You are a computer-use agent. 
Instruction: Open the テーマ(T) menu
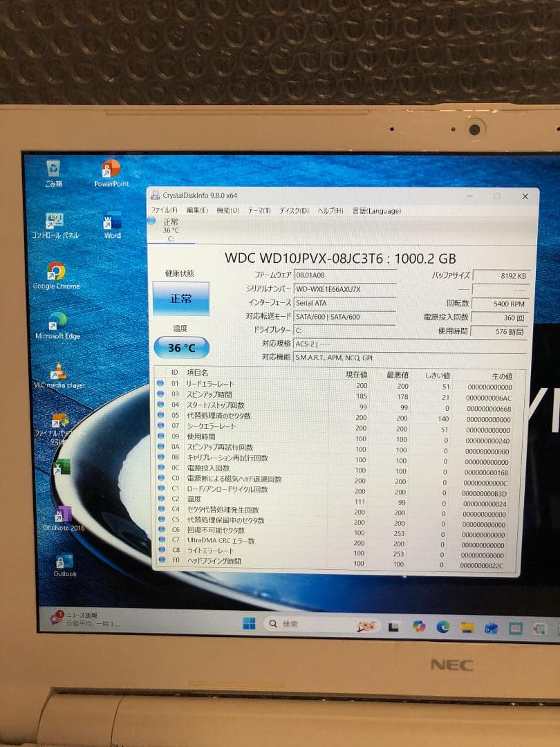(259, 210)
